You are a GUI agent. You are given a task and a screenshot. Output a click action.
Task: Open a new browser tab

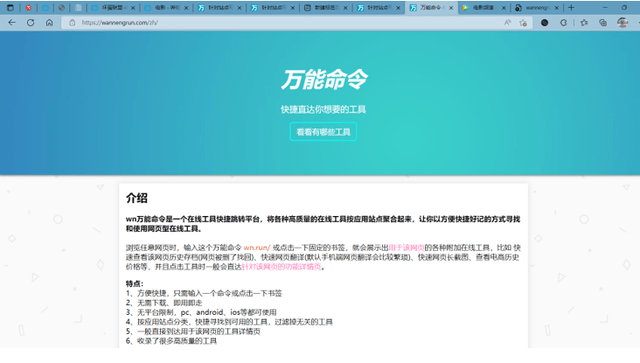pos(571,7)
